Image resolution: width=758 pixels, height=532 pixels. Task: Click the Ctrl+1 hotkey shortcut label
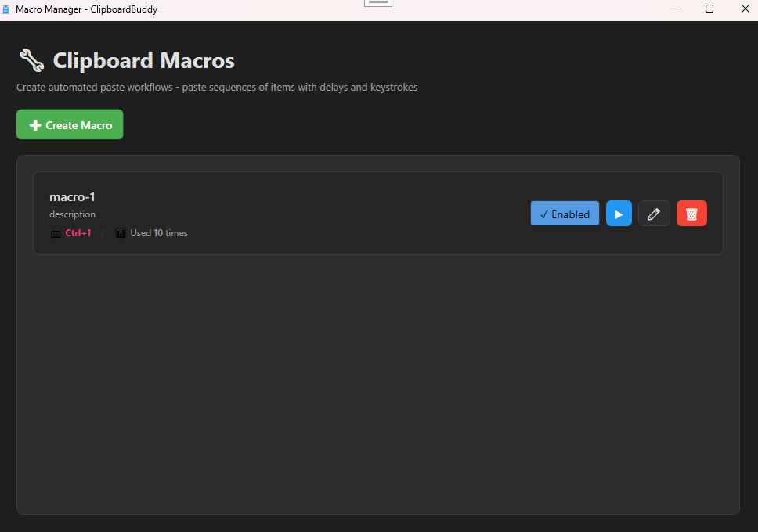tap(78, 232)
